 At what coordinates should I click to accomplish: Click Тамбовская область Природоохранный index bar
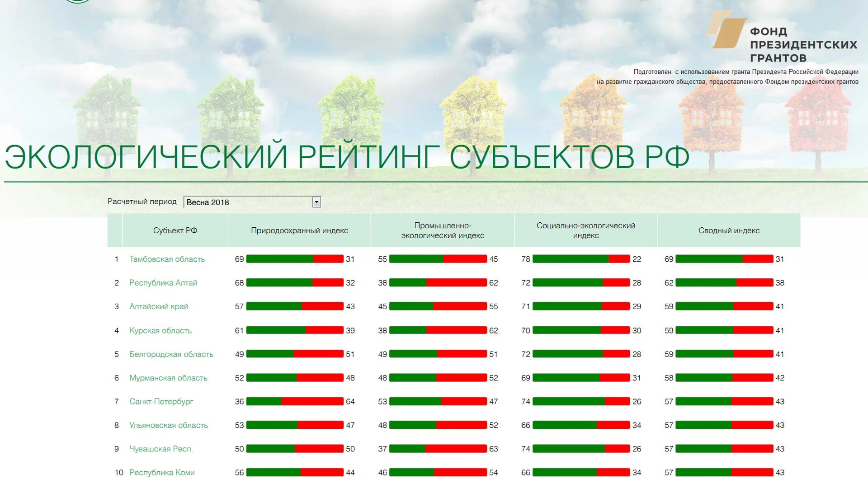295,259
